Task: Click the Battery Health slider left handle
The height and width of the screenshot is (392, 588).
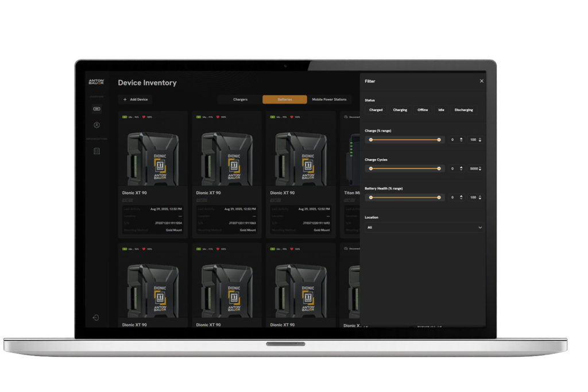Action: pos(371,198)
